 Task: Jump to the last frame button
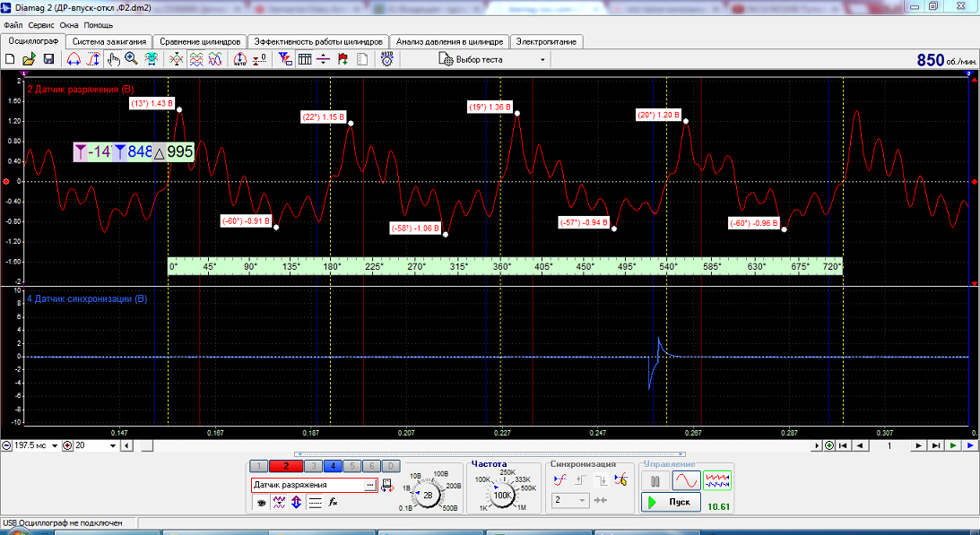pyautogui.click(x=936, y=445)
